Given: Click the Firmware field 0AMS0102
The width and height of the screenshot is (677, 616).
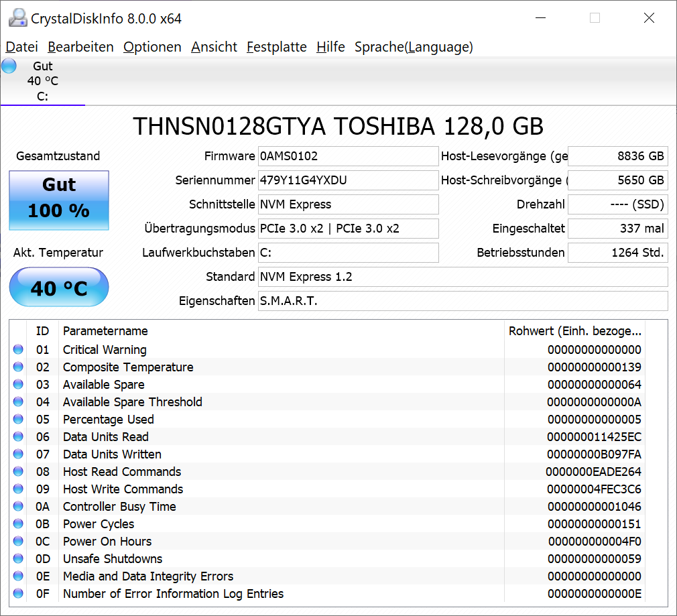Looking at the screenshot, I should (348, 156).
